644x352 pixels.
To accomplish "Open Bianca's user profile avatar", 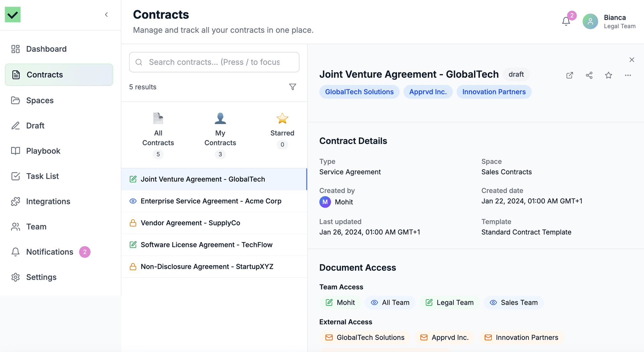I will 590,21.
